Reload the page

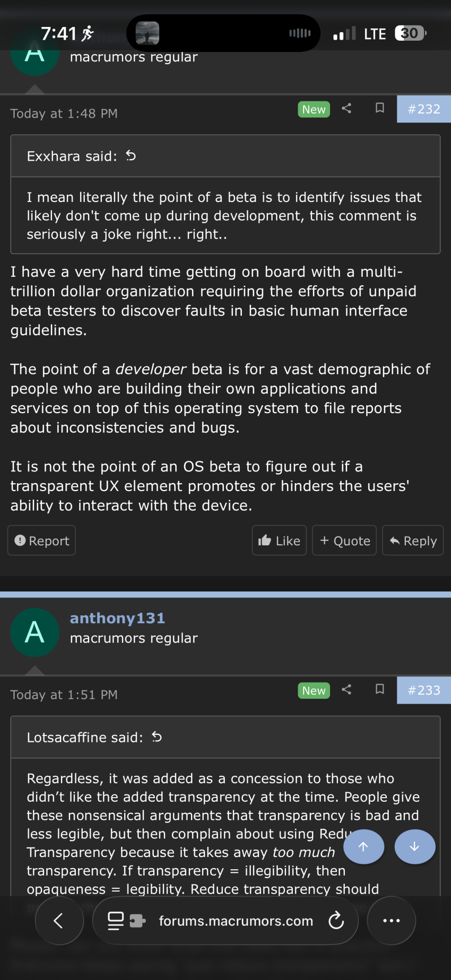336,921
